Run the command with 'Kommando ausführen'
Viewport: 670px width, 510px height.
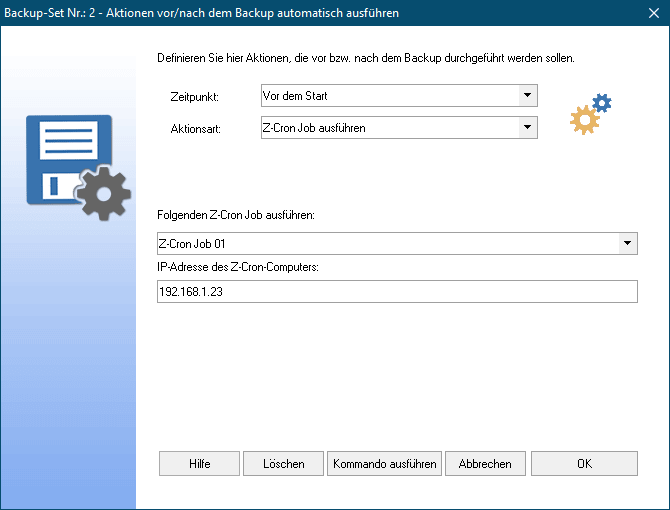coord(385,463)
